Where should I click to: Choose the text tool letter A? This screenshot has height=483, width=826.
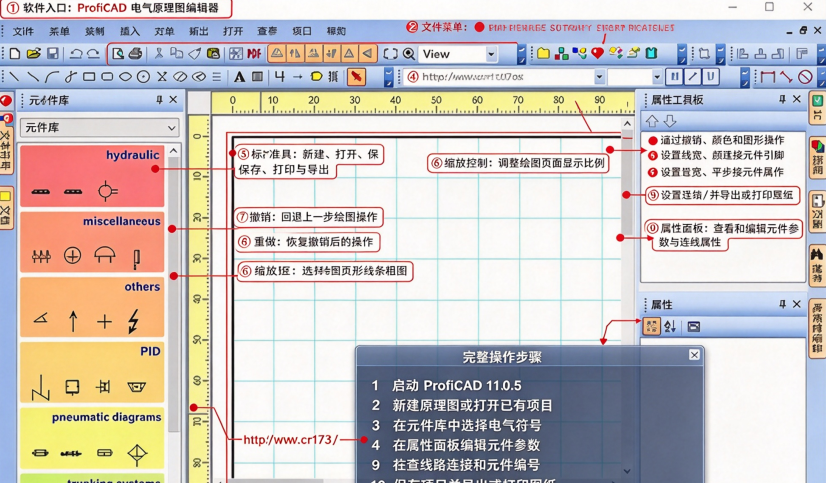[239, 77]
